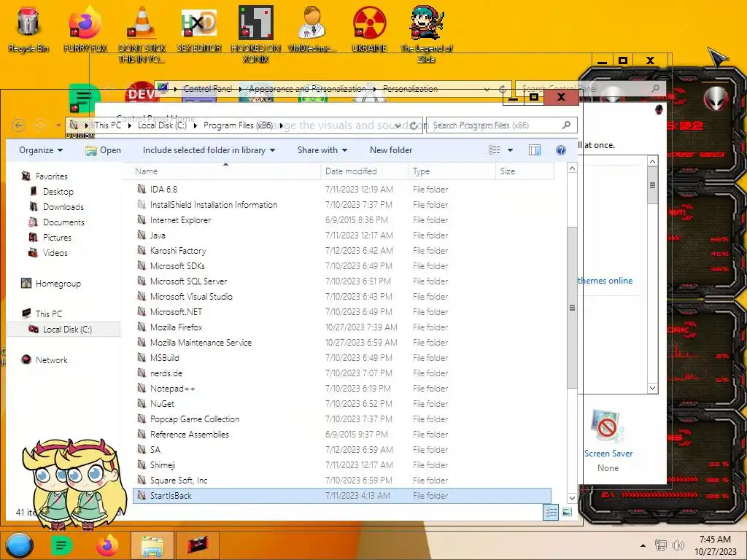Image resolution: width=747 pixels, height=560 pixels.
Task: Open the Recycle Bin desktop icon
Action: (28, 29)
